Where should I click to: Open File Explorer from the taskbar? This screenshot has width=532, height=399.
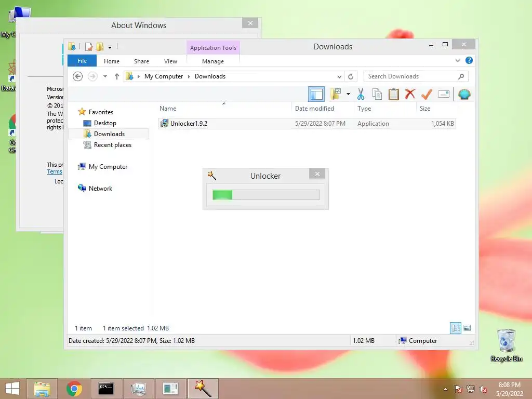tap(42, 389)
